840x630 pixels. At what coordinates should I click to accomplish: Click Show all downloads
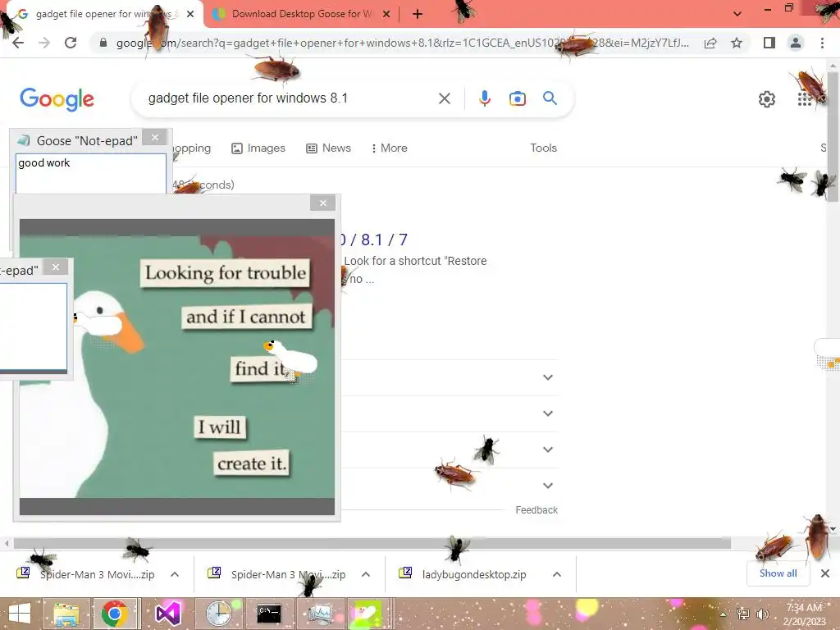tap(778, 573)
